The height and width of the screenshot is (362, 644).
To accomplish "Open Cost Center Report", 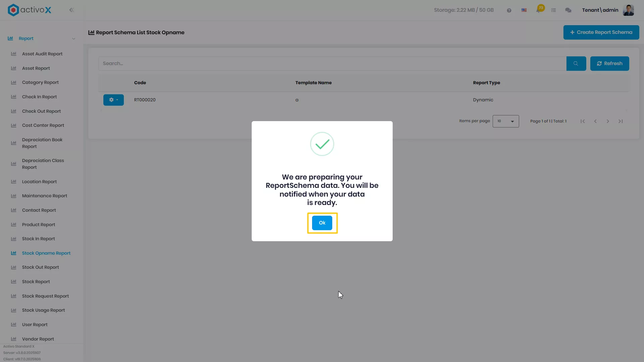I will click(x=43, y=125).
